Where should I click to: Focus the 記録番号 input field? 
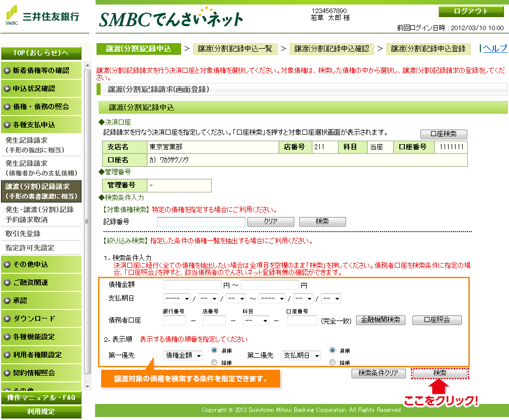click(201, 222)
